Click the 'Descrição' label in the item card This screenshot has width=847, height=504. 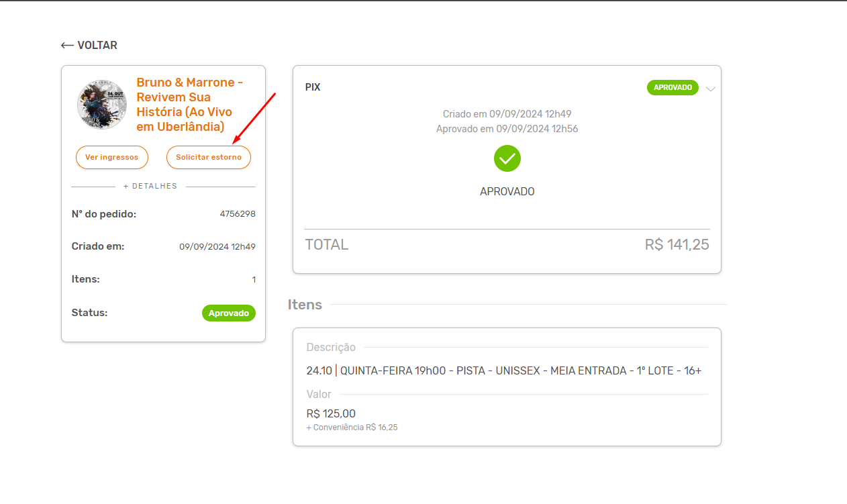(x=331, y=348)
